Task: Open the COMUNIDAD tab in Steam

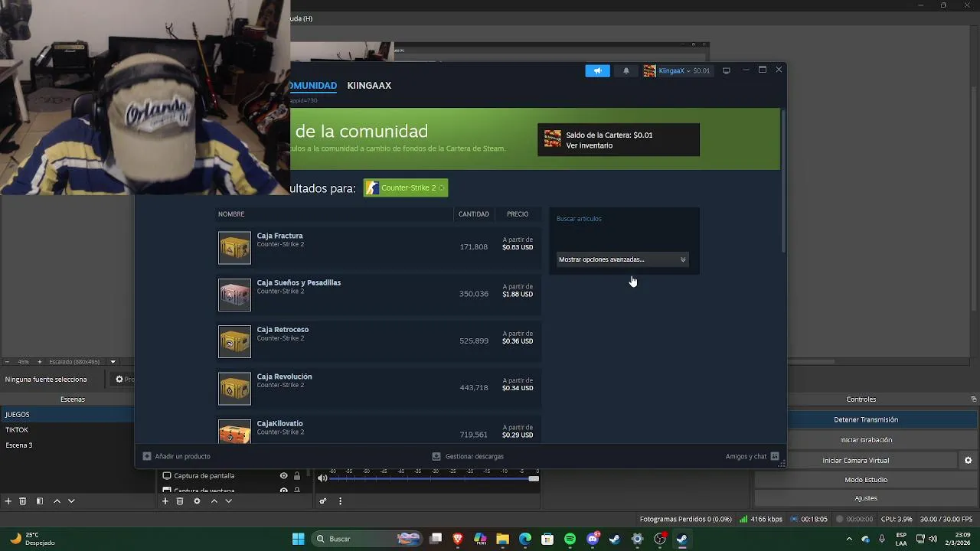Action: (x=313, y=86)
